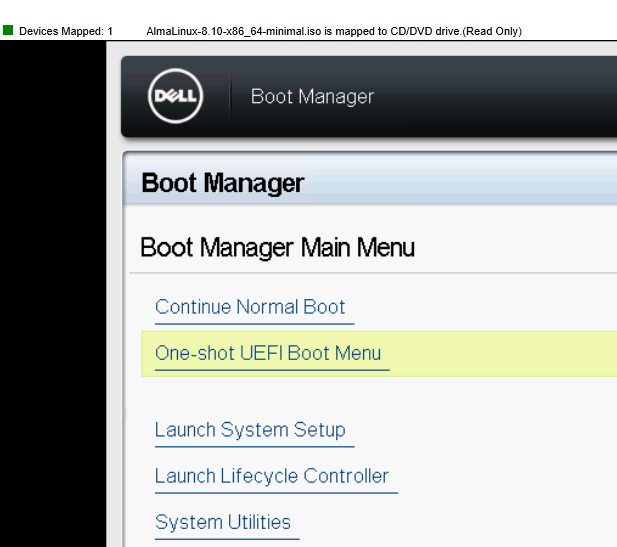Click the bold Boot Manager panel heading
Screen dimensions: 617x547
[x=222, y=183]
